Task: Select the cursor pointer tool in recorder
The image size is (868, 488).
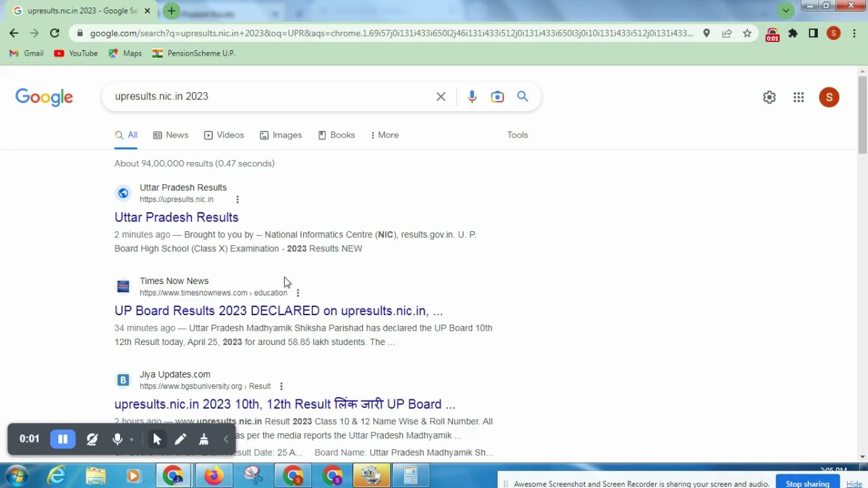Action: [157, 439]
